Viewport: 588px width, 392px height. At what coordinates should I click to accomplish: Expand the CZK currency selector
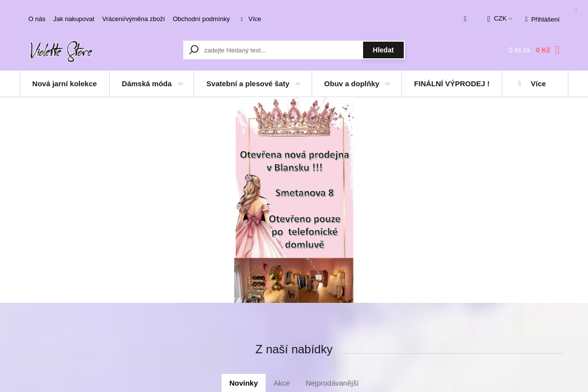(x=500, y=18)
